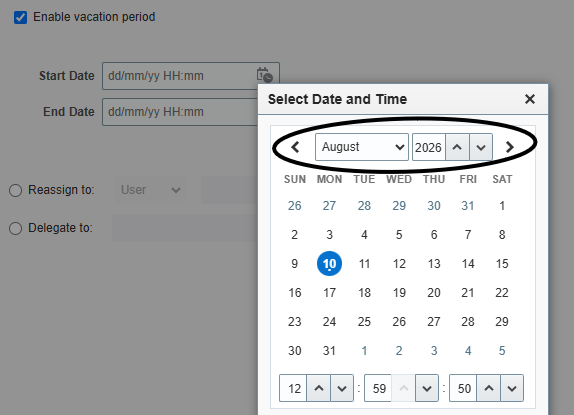Select Reassign to radio button
Image resolution: width=574 pixels, height=415 pixels.
(15, 190)
